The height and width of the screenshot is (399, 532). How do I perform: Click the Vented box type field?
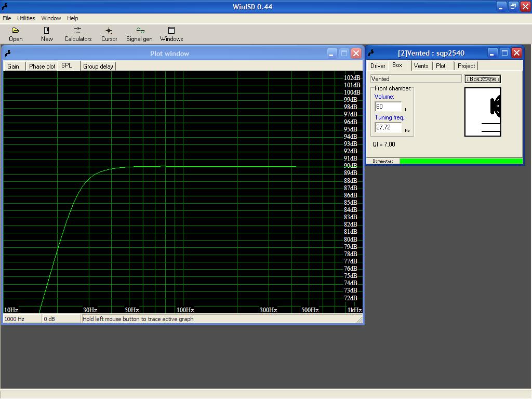coord(416,79)
